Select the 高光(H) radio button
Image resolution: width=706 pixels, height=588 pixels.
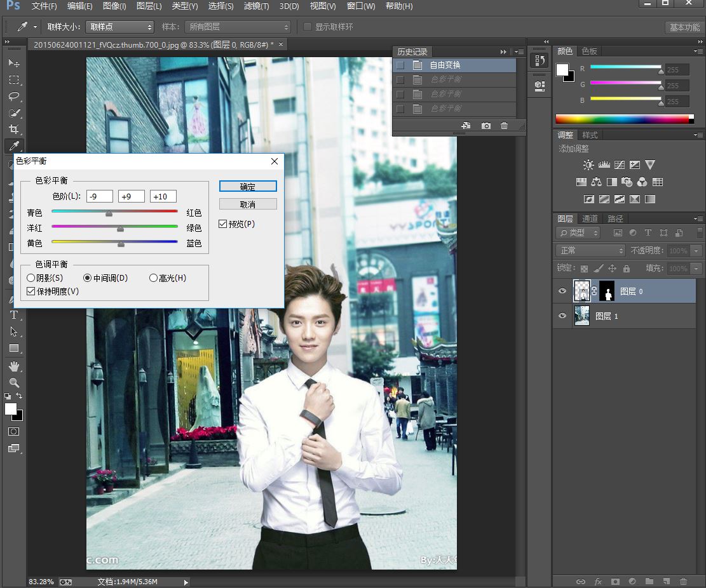[x=153, y=278]
